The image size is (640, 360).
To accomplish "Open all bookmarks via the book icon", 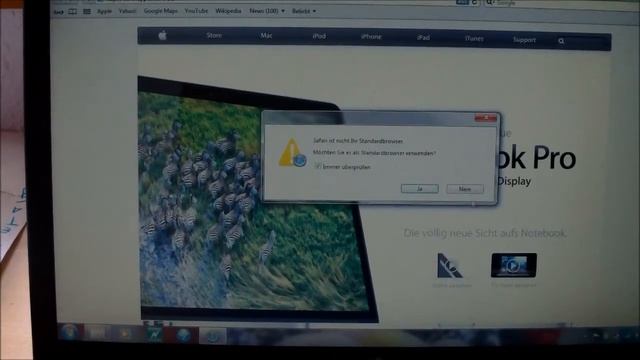I will click(x=73, y=12).
